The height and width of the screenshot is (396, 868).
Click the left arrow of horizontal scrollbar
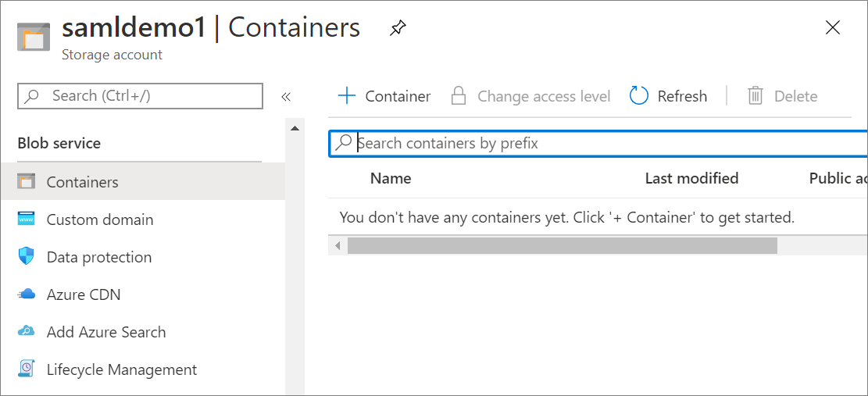coord(338,246)
